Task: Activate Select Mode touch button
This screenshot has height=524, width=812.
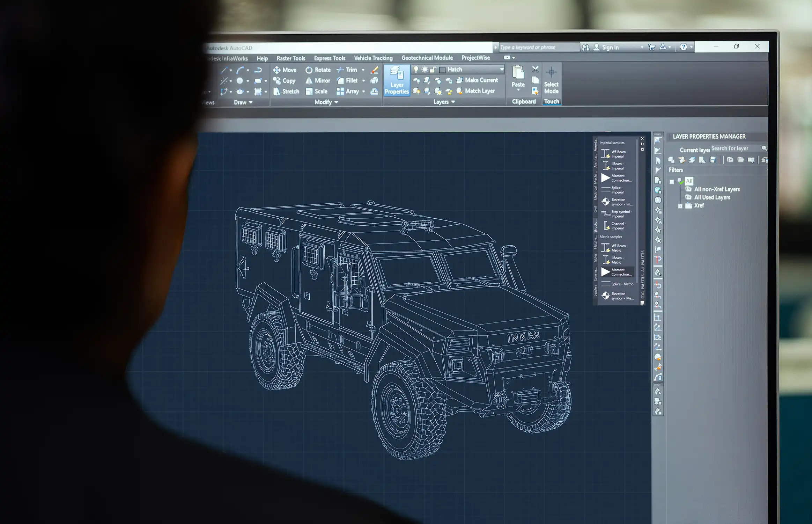Action: point(551,81)
